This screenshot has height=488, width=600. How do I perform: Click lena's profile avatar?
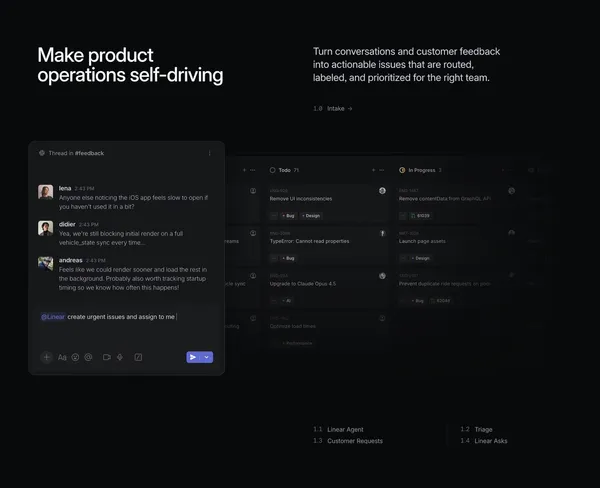46,192
